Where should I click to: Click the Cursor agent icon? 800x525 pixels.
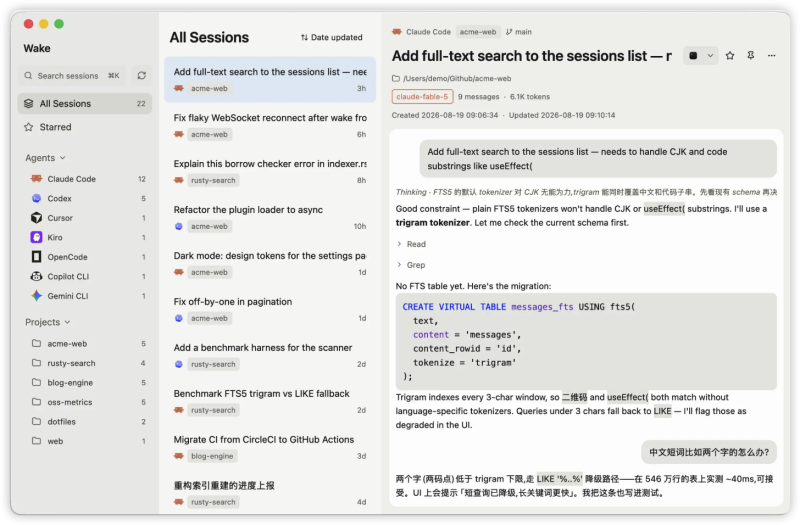click(36, 218)
